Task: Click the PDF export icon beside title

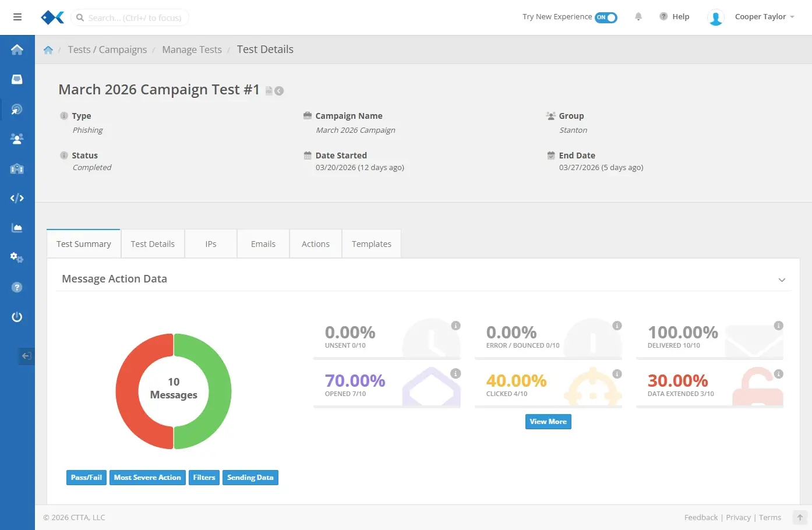Action: [269, 91]
